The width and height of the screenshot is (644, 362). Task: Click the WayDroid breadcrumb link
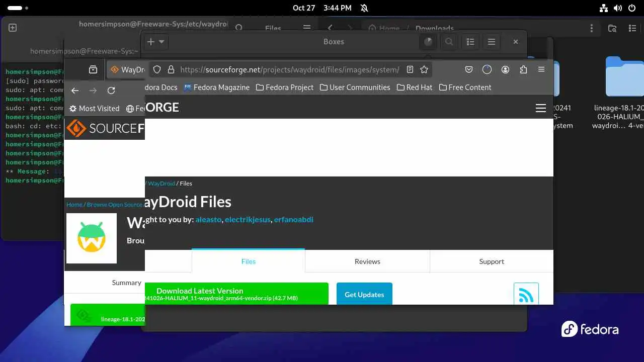(162, 184)
